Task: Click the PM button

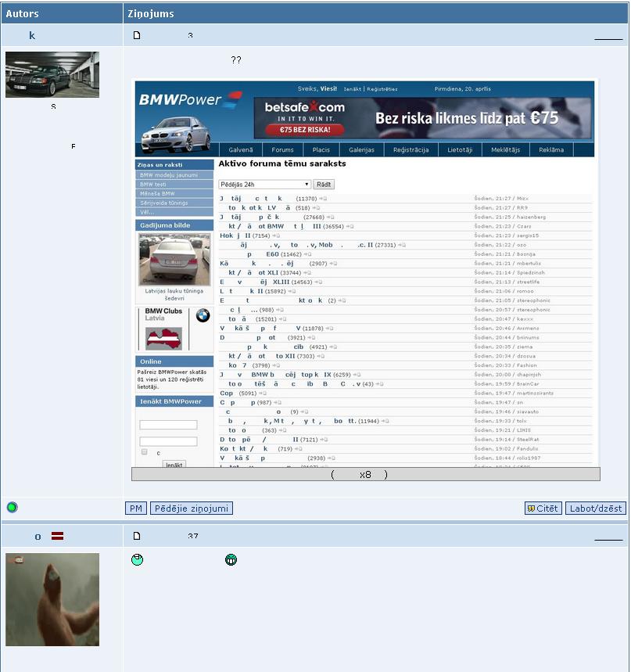Action: [136, 508]
